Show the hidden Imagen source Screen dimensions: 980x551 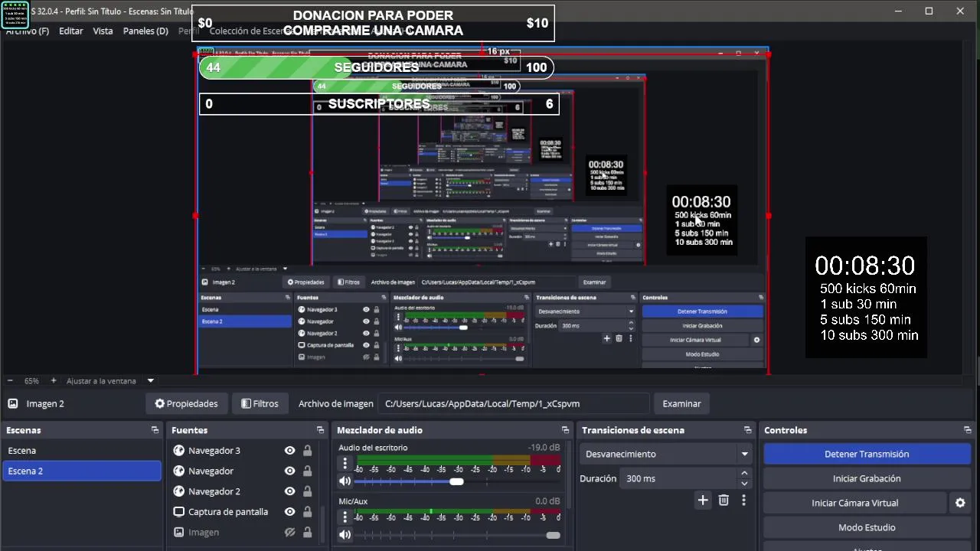(289, 532)
